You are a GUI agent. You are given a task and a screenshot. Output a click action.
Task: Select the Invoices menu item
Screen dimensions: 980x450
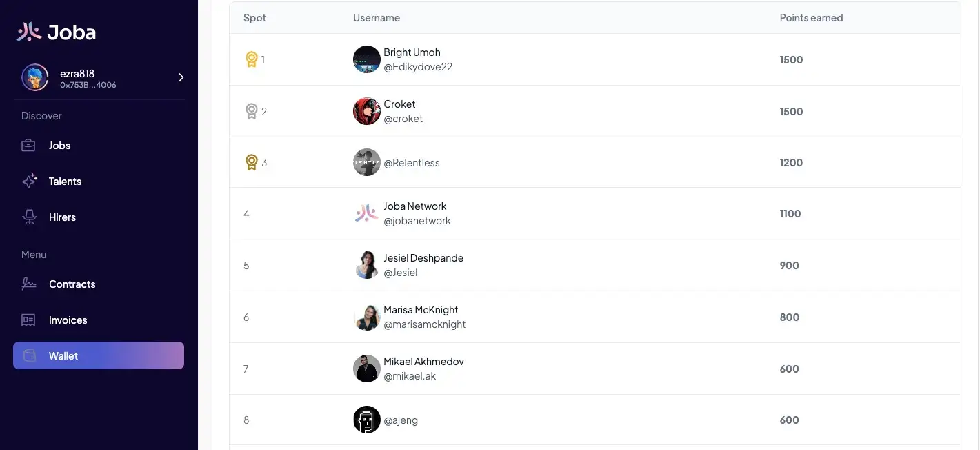(68, 320)
